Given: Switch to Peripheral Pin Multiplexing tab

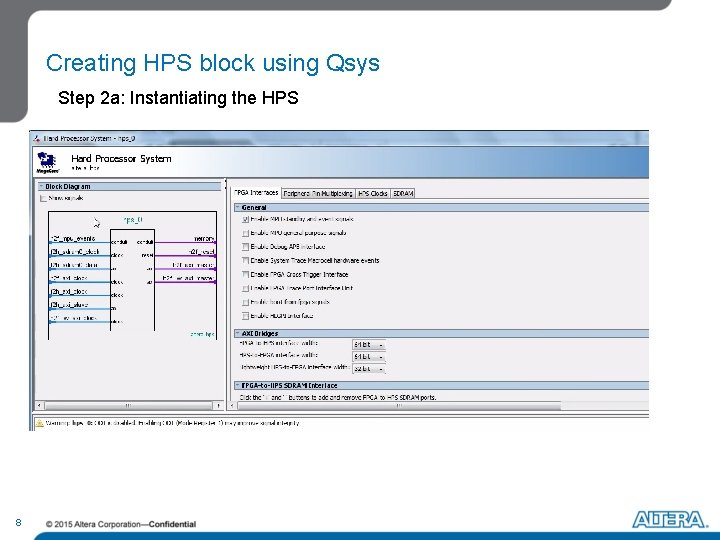Looking at the screenshot, I should click(318, 194).
